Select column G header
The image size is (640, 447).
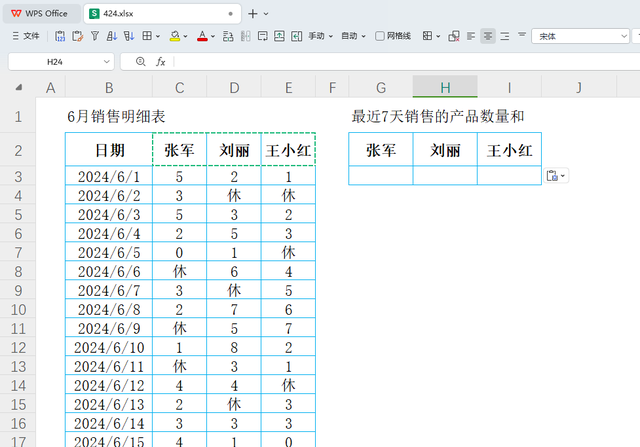click(381, 87)
